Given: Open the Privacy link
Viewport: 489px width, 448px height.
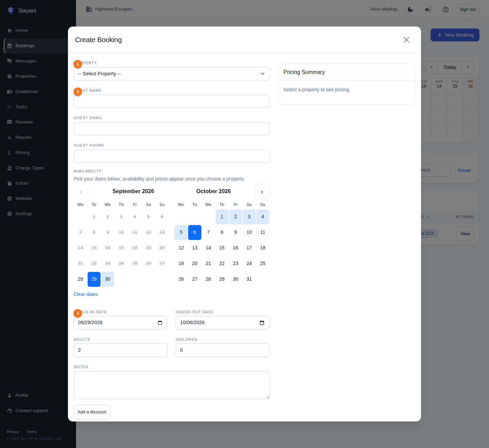Looking at the screenshot, I should pyautogui.click(x=13, y=432).
